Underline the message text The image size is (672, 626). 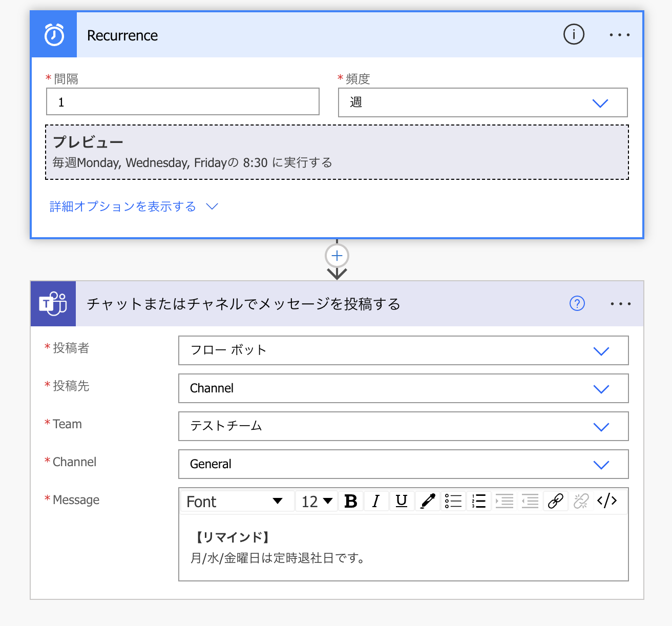(x=402, y=501)
